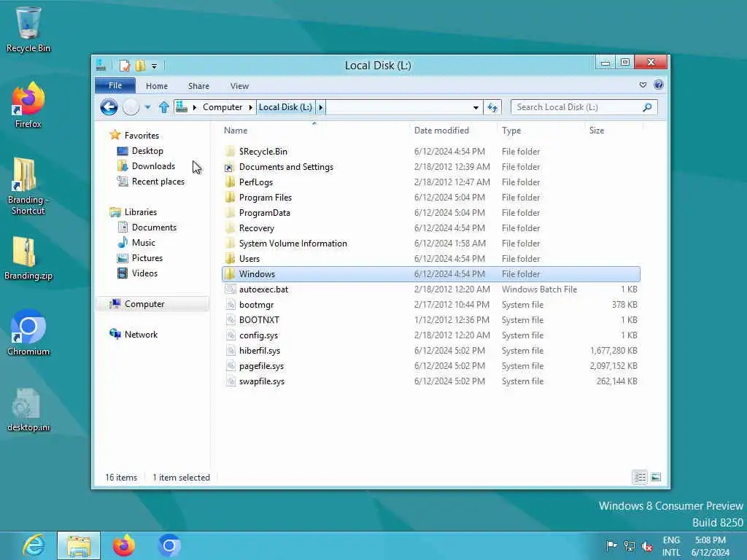
Task: Switch to the Share ribbon tab
Action: (198, 86)
